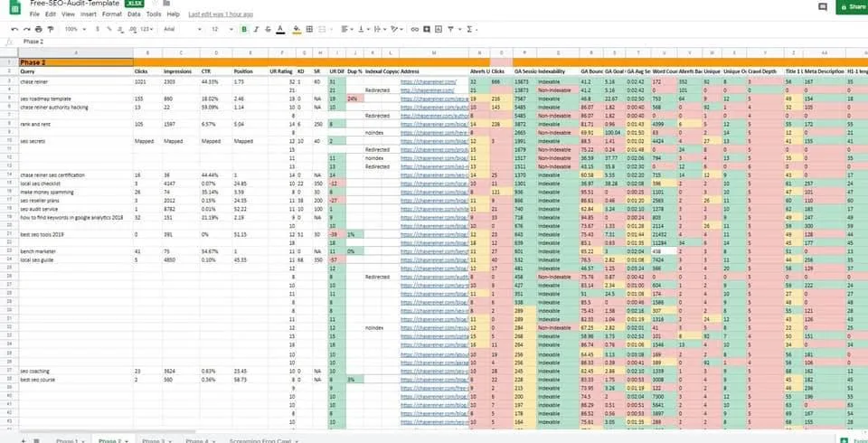Increase decimal places

coord(132,29)
